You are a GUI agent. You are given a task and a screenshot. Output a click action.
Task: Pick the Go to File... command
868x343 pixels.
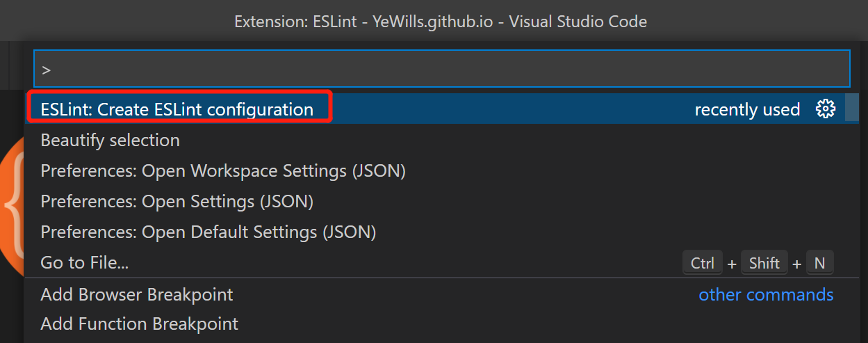85,263
